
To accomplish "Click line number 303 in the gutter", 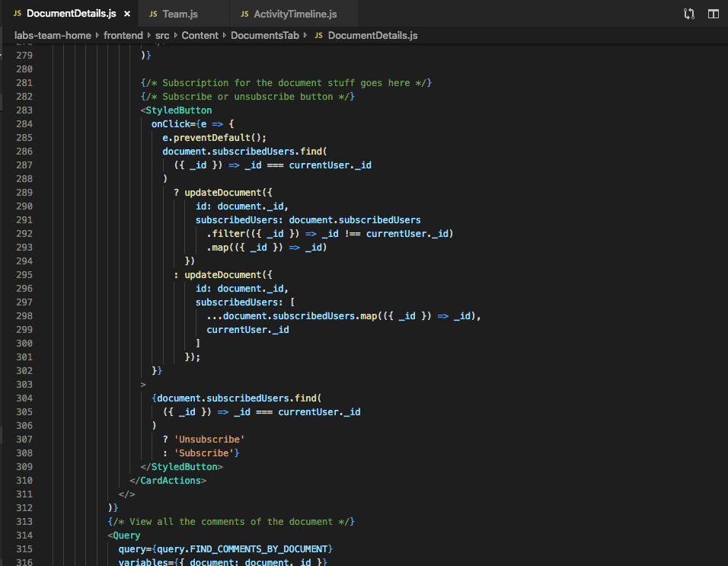I will 24,385.
